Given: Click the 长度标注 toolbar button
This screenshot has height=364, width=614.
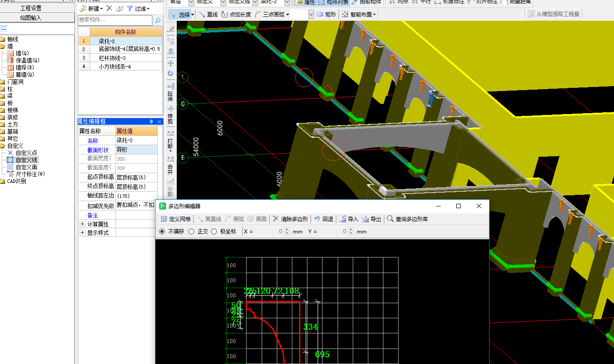Looking at the screenshot, I should coord(448,3).
